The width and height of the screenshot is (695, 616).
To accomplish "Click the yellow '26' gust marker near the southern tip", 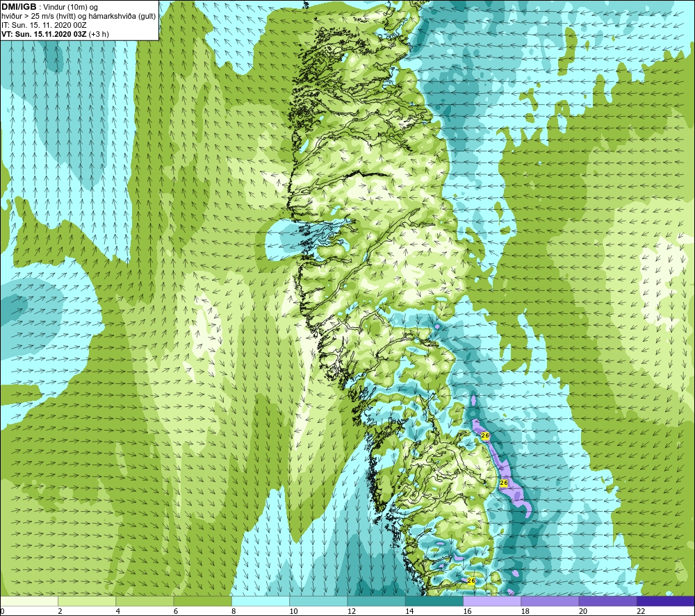I will coord(471,581).
